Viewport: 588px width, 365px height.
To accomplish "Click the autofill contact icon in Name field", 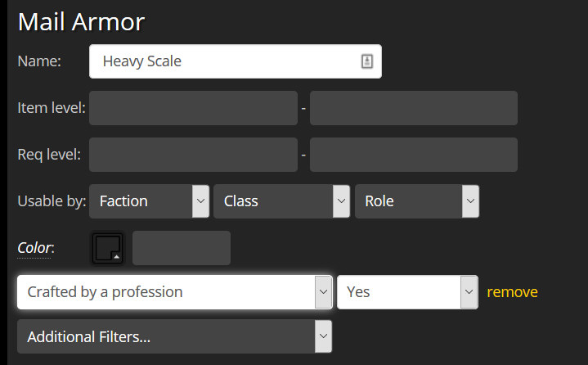I will [366, 61].
